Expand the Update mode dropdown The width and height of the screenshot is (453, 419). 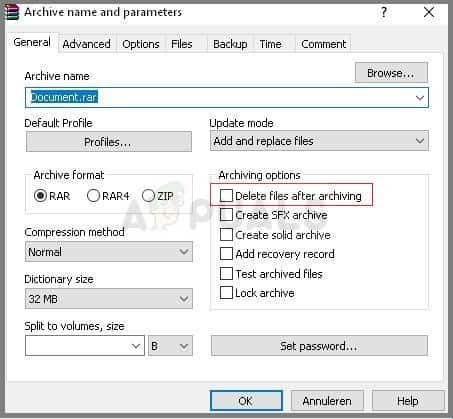(x=319, y=141)
